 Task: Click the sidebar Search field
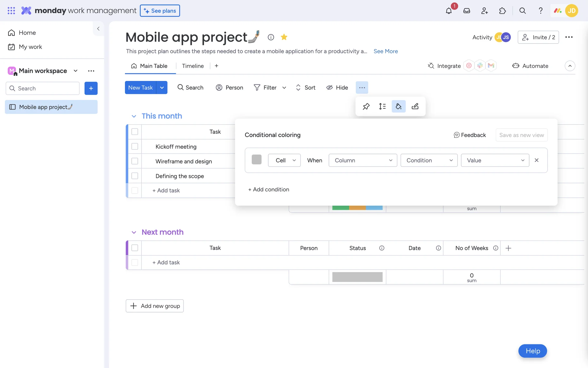(46, 88)
